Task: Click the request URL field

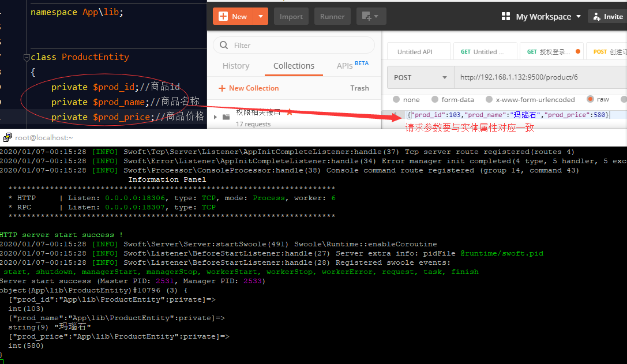Action: point(540,77)
